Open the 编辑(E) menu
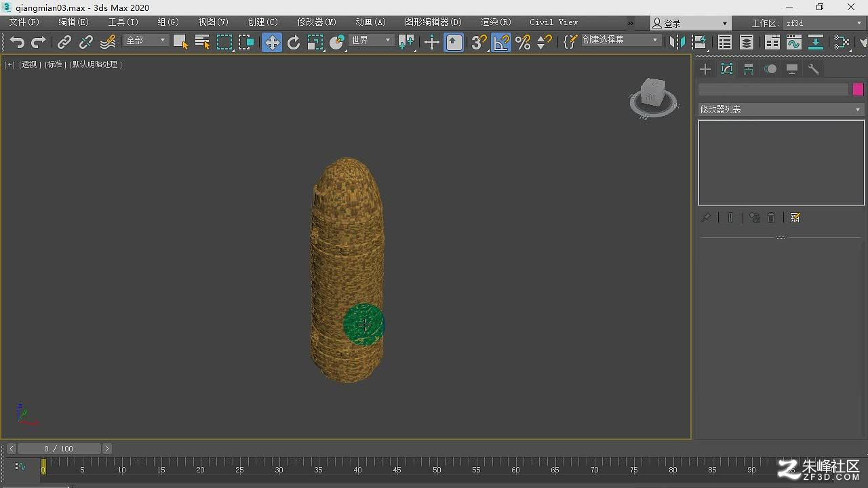This screenshot has height=488, width=868. [73, 22]
